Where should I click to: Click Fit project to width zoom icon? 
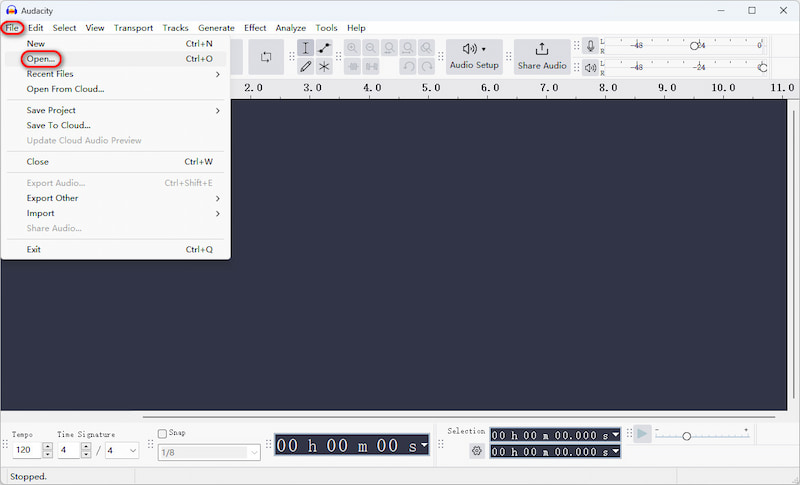tap(408, 48)
